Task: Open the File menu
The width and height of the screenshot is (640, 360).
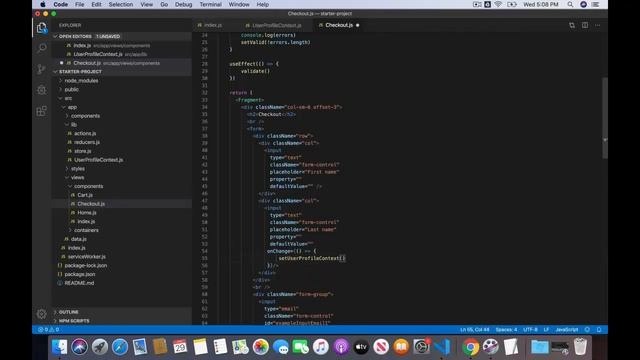Action: 80,4
